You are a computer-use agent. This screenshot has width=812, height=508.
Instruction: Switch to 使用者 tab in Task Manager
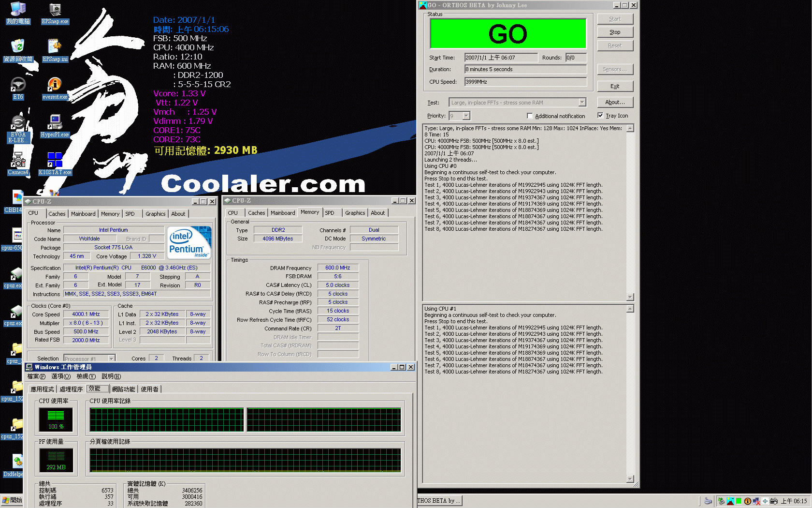(149, 389)
